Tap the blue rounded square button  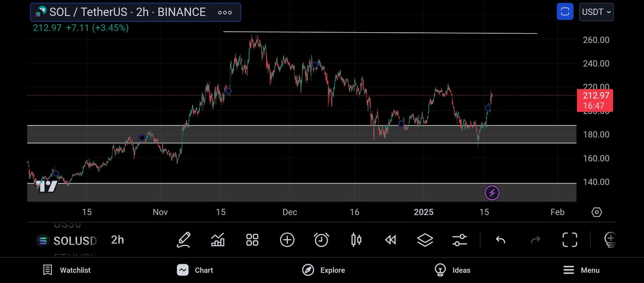tap(565, 12)
